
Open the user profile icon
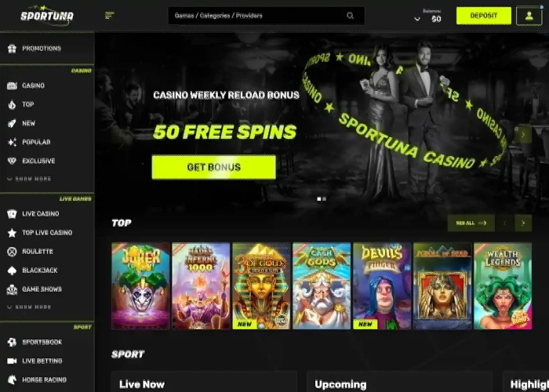(529, 16)
